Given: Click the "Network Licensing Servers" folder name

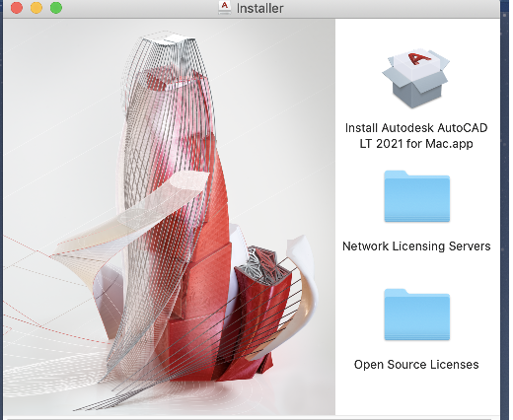Looking at the screenshot, I should pos(416,245).
